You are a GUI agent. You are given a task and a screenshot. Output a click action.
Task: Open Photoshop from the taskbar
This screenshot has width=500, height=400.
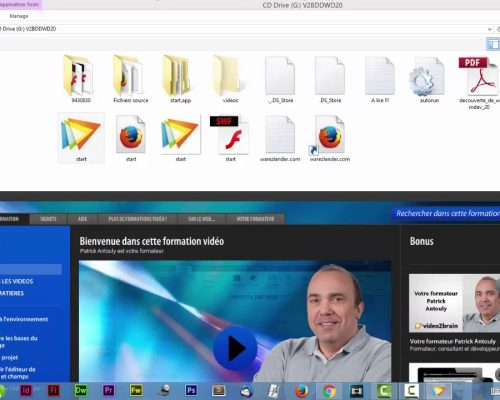coord(191,390)
